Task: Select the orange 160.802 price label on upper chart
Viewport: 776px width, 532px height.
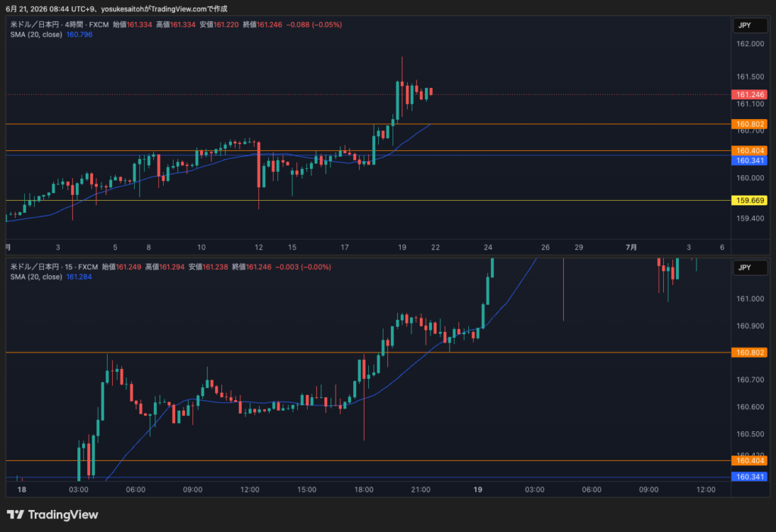Action: click(x=749, y=124)
